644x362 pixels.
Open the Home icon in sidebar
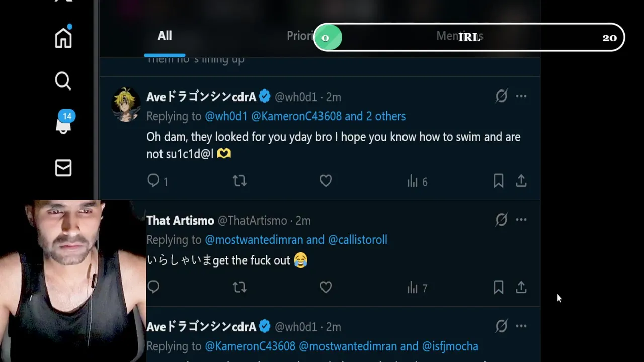[63, 38]
